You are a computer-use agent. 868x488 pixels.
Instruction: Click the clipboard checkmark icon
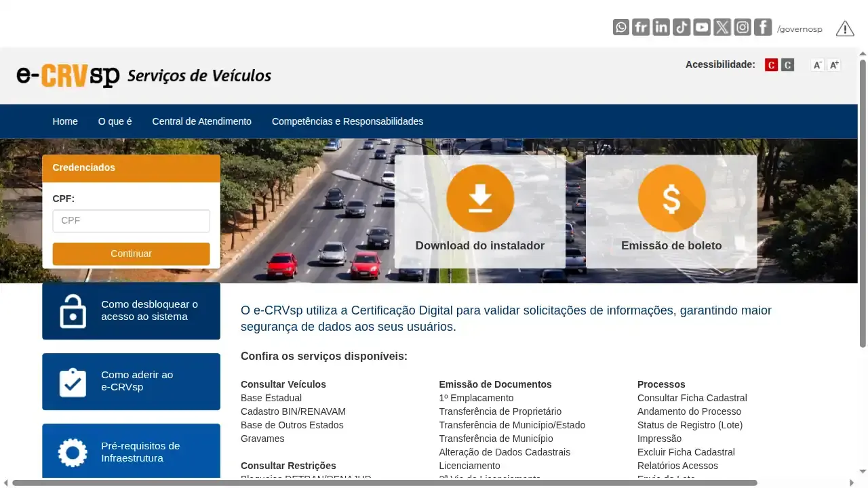tap(73, 382)
